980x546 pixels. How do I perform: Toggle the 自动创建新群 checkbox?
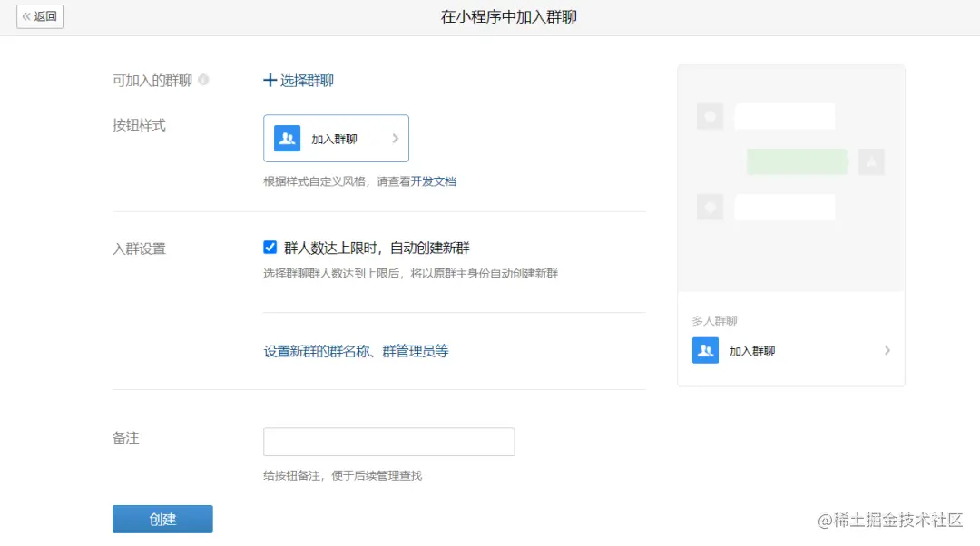pos(270,248)
